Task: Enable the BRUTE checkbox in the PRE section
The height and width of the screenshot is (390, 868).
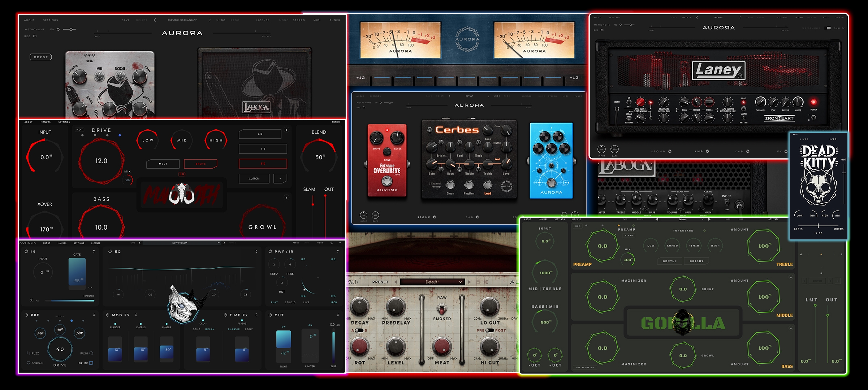Action: (91, 363)
